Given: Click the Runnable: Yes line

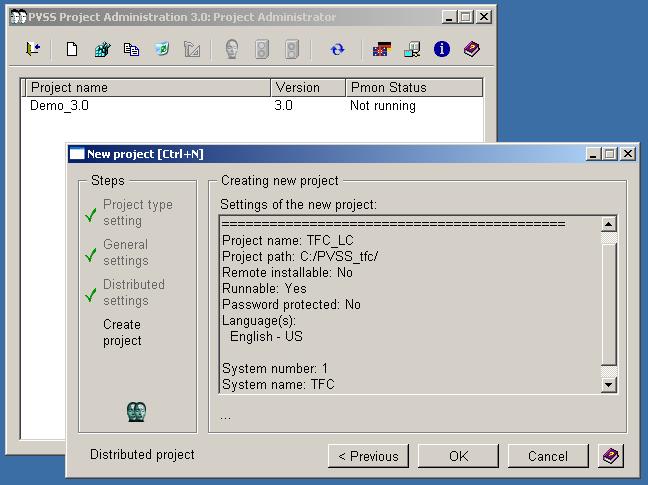Looking at the screenshot, I should [x=264, y=288].
